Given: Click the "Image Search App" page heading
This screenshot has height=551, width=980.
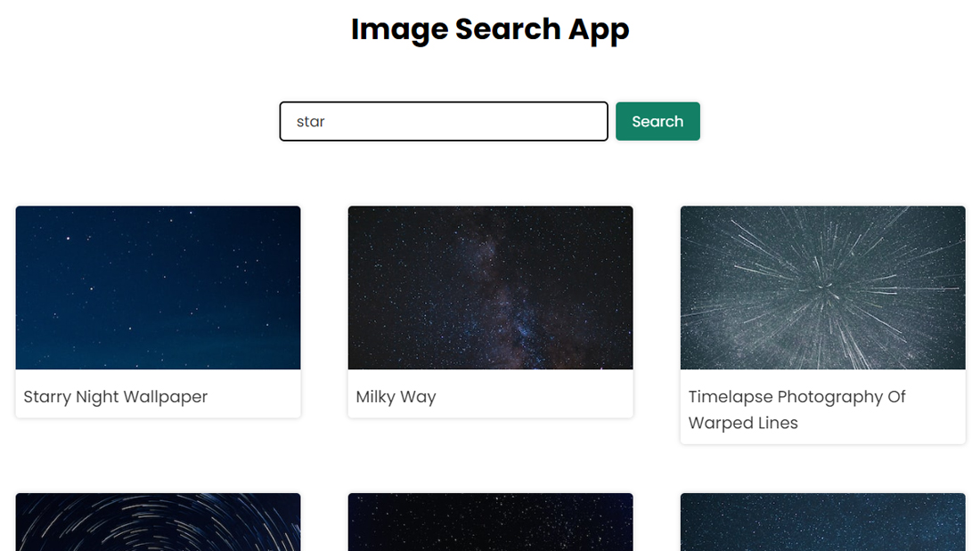Looking at the screenshot, I should click(490, 29).
